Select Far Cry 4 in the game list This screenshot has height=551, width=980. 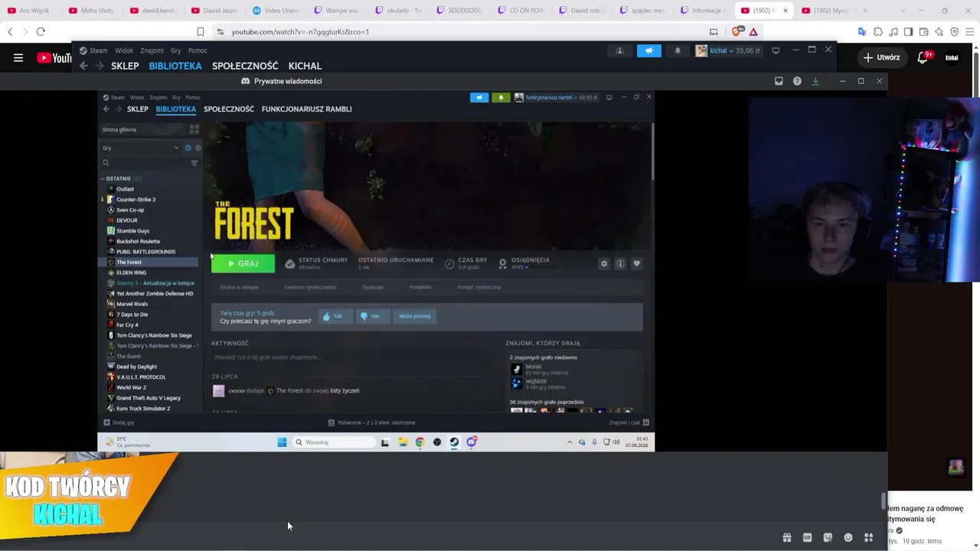(127, 324)
